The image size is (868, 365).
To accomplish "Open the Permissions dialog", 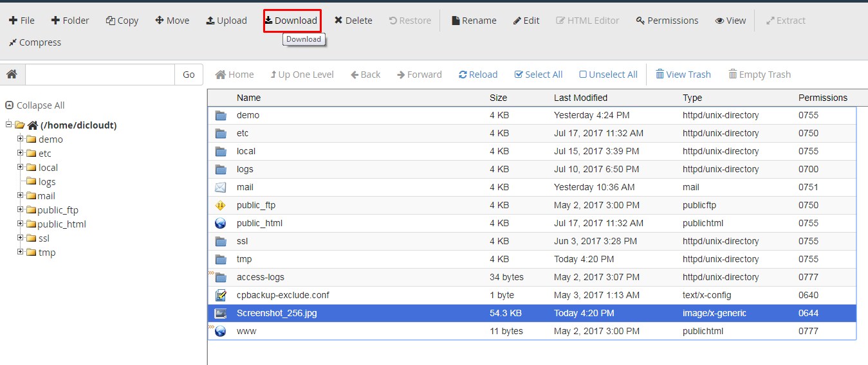I will (x=667, y=21).
